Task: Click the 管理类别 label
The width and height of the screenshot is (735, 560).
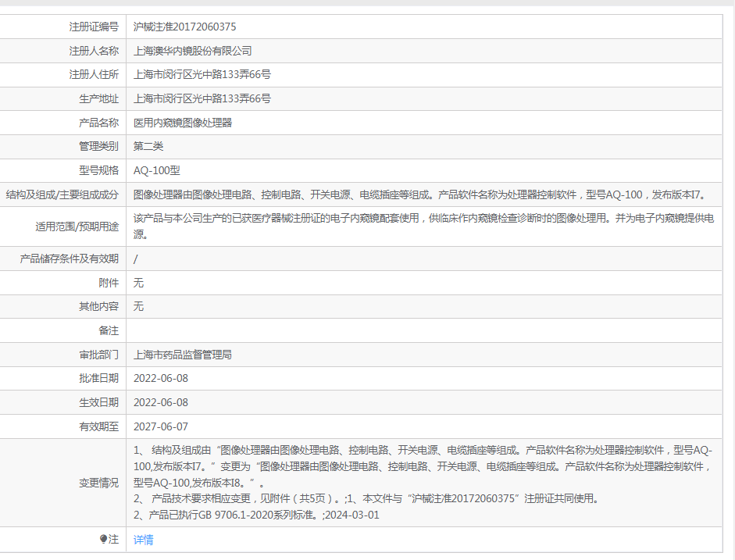Action: click(99, 146)
